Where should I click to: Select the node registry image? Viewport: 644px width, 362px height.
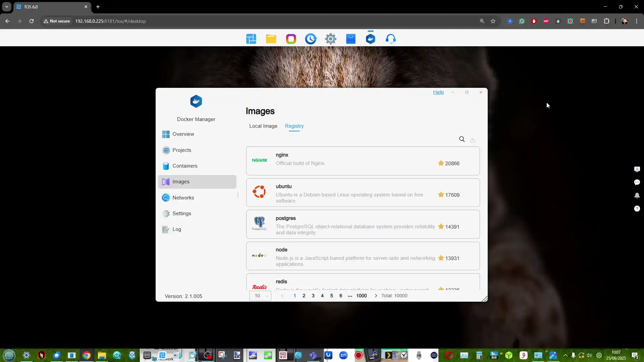(363, 256)
